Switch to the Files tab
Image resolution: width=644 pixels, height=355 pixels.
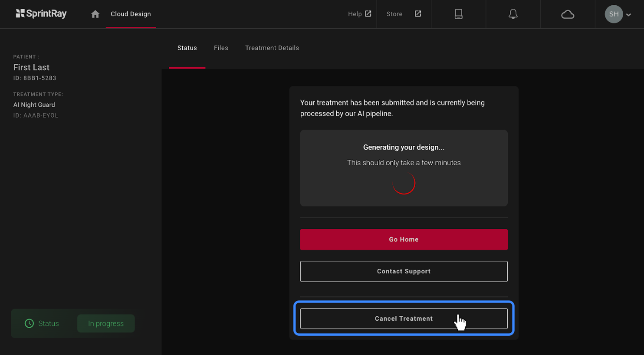[221, 48]
